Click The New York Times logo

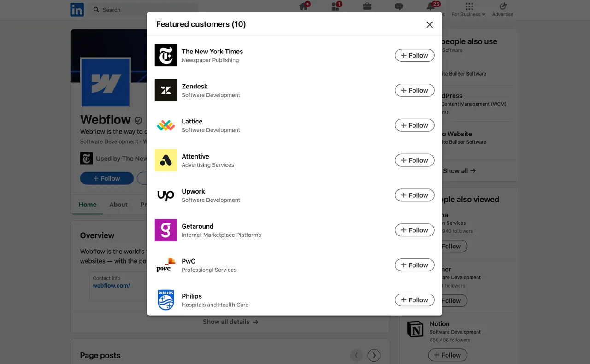tap(166, 55)
